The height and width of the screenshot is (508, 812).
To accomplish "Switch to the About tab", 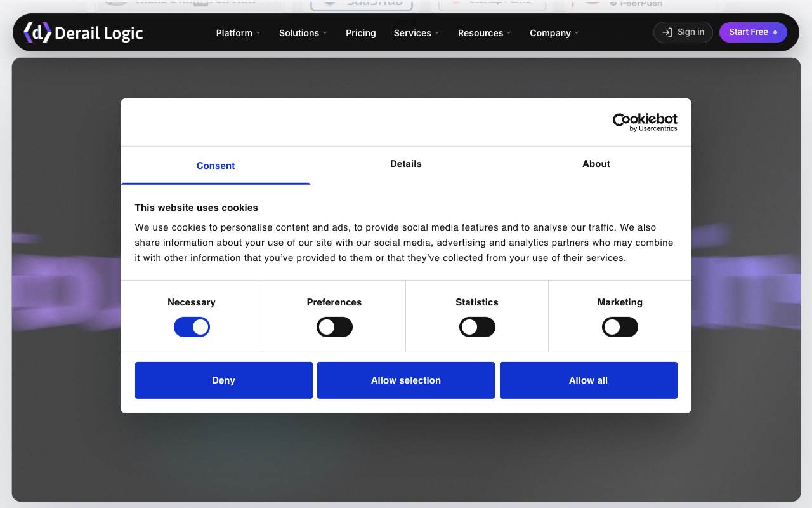I will [x=596, y=164].
